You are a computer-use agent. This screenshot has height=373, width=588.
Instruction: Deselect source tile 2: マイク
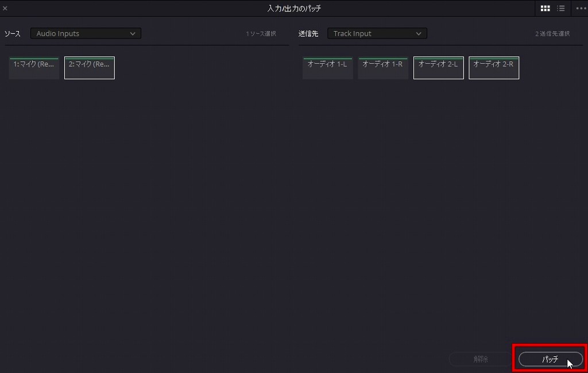tap(90, 68)
